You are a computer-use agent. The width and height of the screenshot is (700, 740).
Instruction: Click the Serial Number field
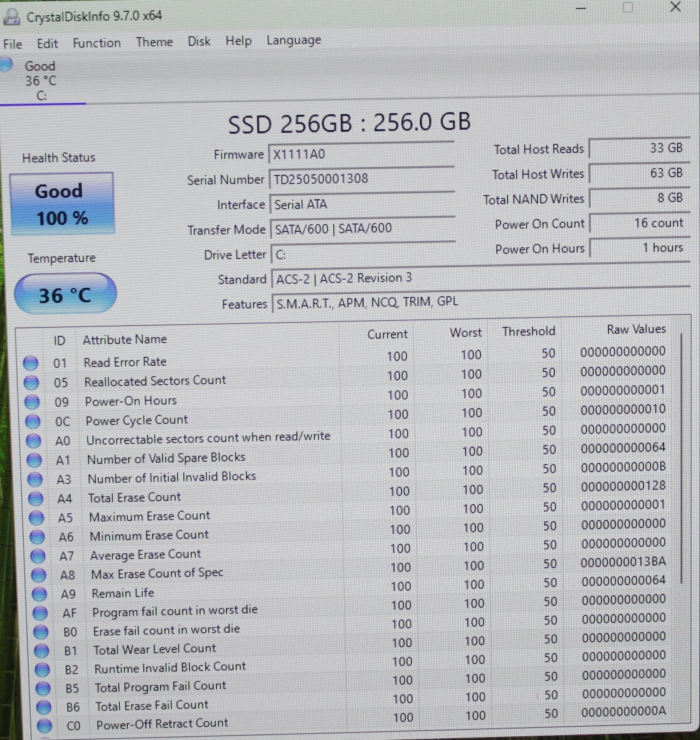coord(361,179)
